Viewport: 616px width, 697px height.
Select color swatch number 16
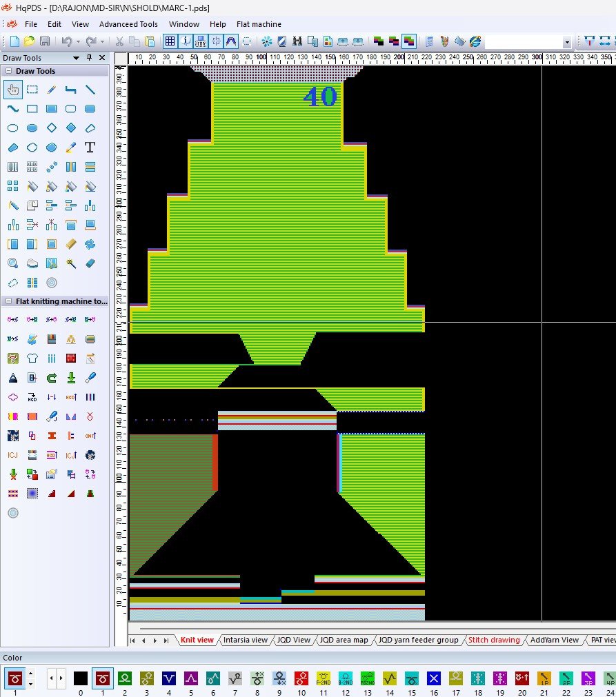click(x=433, y=678)
